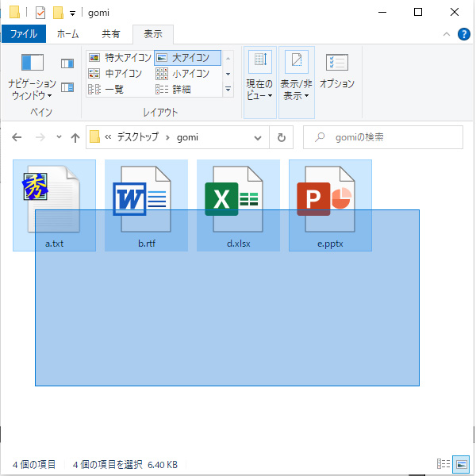Click the New Folder quick access icon
Viewport: 476px width, 476px height.
58,13
